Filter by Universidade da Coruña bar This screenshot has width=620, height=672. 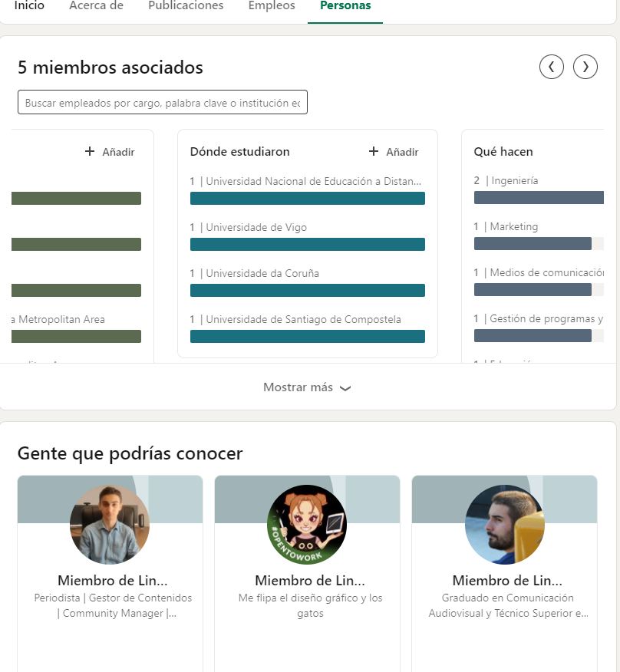click(x=307, y=290)
